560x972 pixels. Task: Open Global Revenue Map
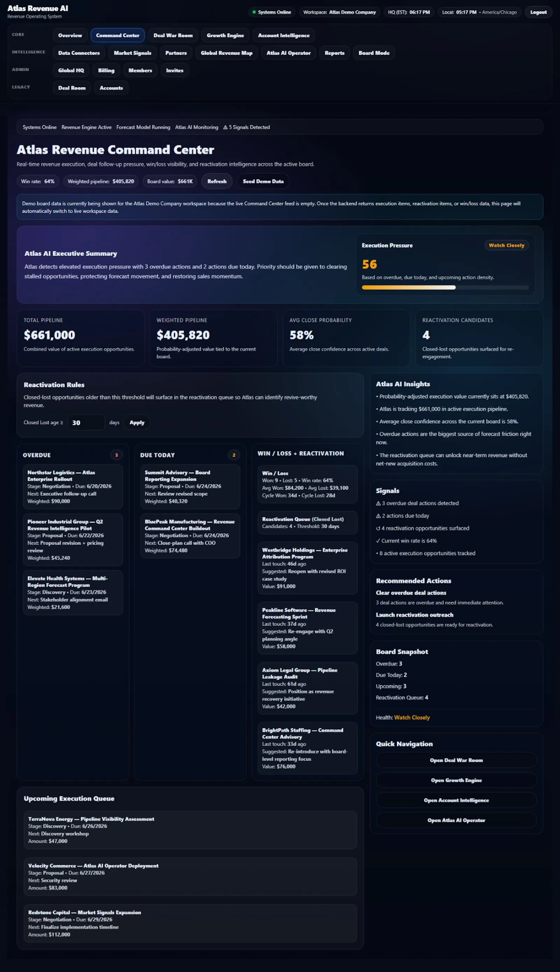pyautogui.click(x=226, y=53)
